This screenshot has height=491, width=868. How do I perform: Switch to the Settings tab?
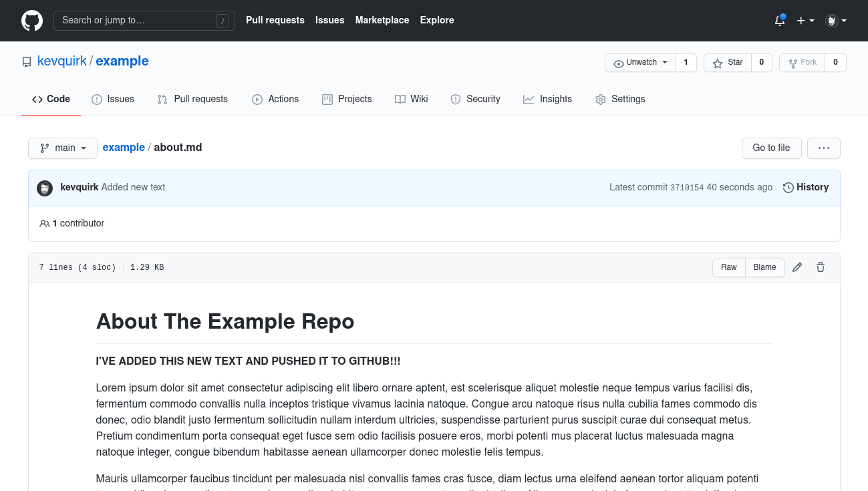[620, 99]
